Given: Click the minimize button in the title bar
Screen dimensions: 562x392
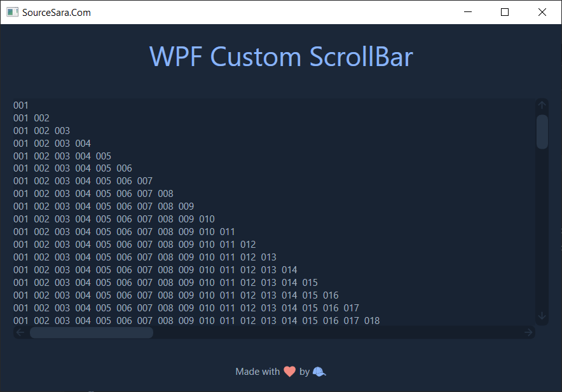Looking at the screenshot, I should [468, 12].
